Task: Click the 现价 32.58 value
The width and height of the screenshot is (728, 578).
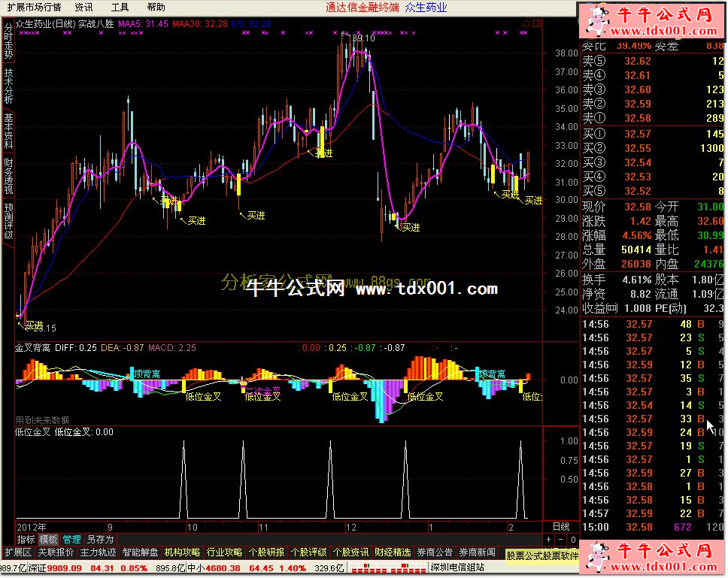Action: pos(638,207)
